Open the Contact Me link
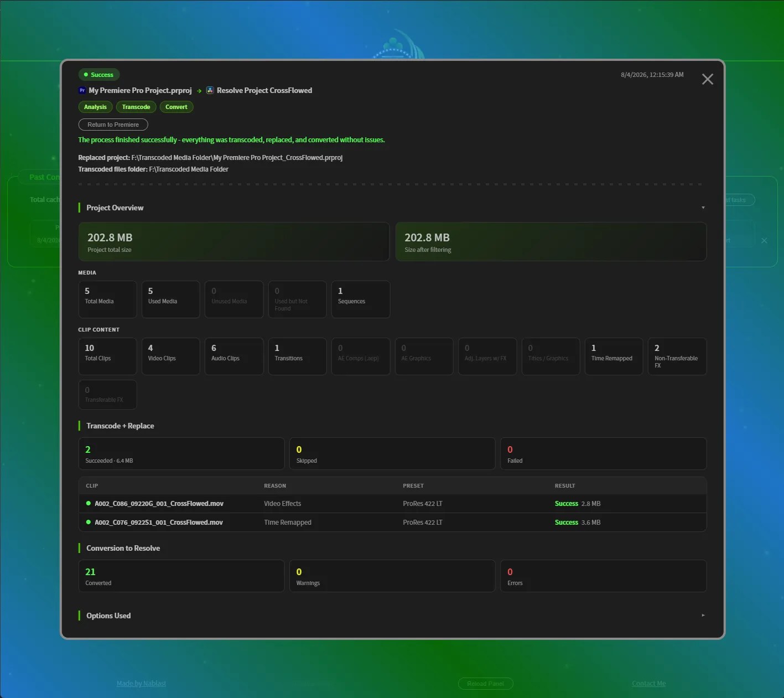This screenshot has width=784, height=698. pos(648,684)
